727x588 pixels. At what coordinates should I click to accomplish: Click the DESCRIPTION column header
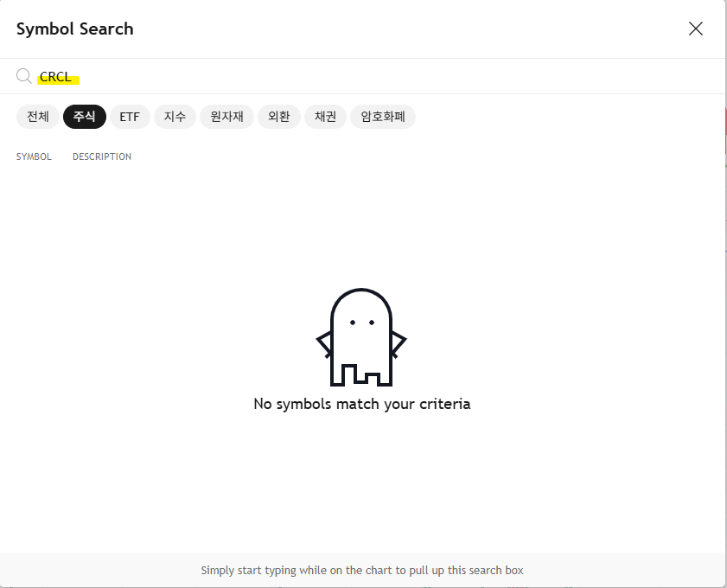coord(102,157)
